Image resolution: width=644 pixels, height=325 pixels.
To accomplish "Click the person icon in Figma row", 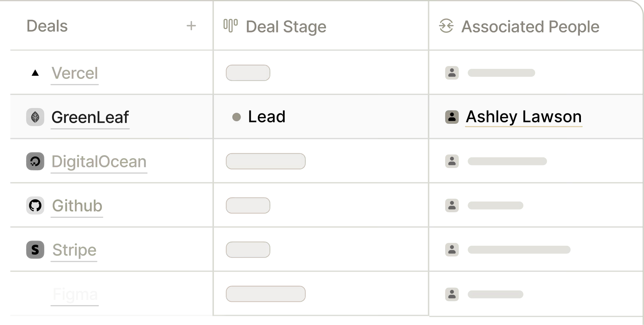I will (x=452, y=294).
